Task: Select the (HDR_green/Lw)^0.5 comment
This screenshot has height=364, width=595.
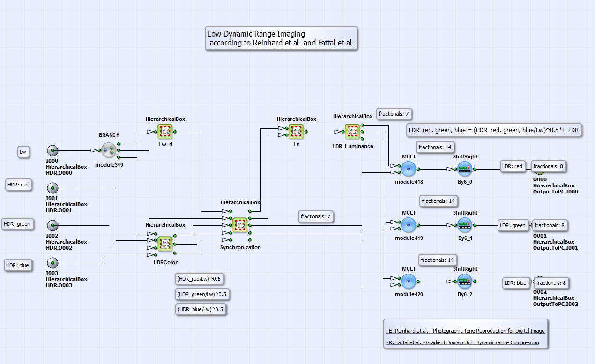Action: [x=202, y=294]
